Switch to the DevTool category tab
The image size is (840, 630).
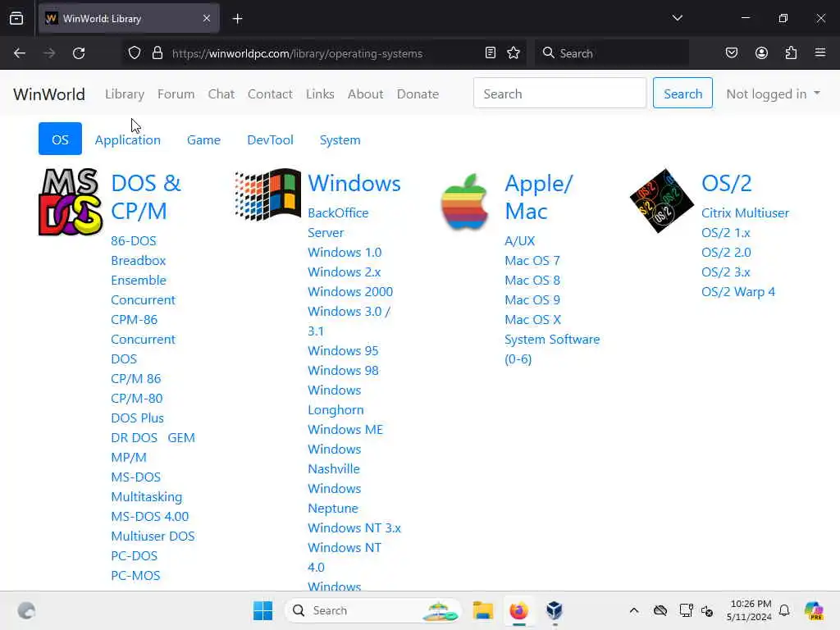click(x=270, y=139)
